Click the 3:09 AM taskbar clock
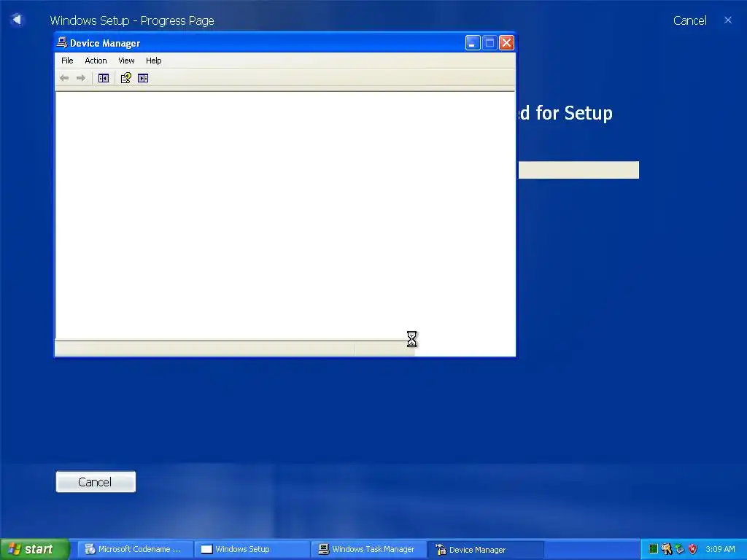The image size is (747, 560). (720, 549)
